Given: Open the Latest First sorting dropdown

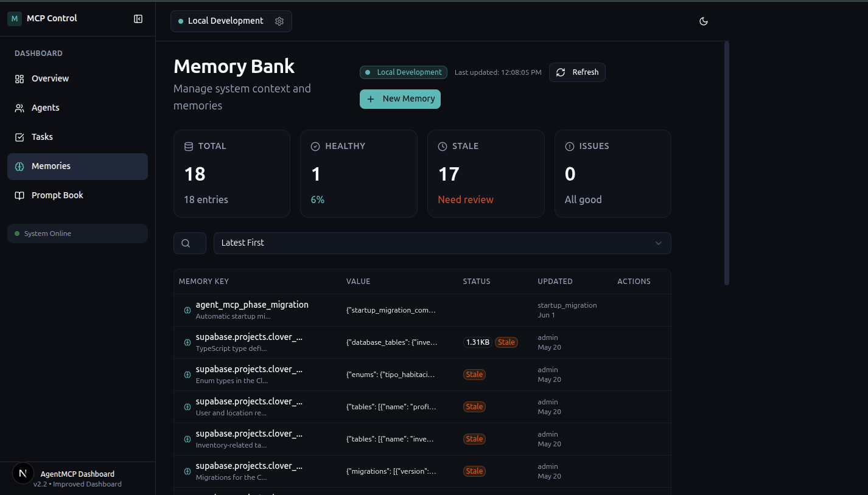Looking at the screenshot, I should pyautogui.click(x=442, y=243).
